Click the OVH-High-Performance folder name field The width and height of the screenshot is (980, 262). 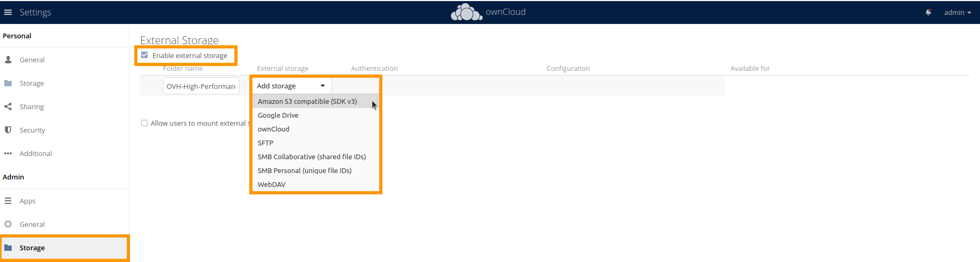tap(201, 86)
